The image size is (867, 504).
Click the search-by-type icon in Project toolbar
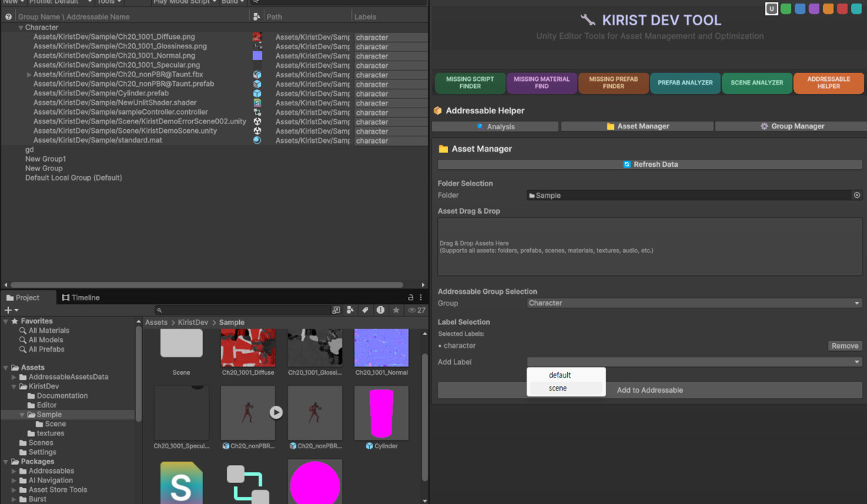pos(350,310)
